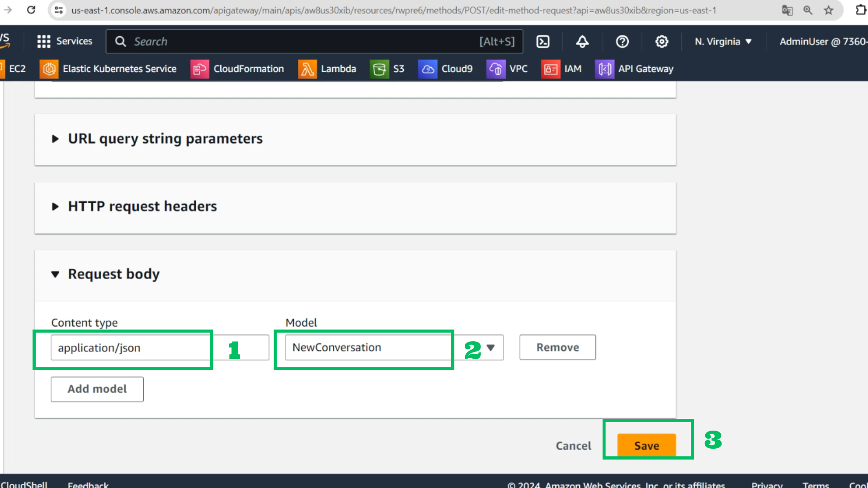The width and height of the screenshot is (868, 488).
Task: Open the Services menu
Action: coord(65,42)
